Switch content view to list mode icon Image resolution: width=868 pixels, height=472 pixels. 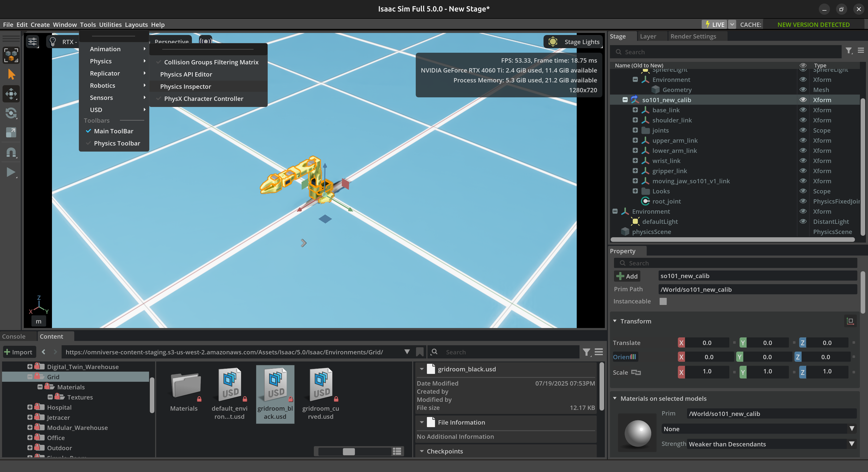(397, 451)
